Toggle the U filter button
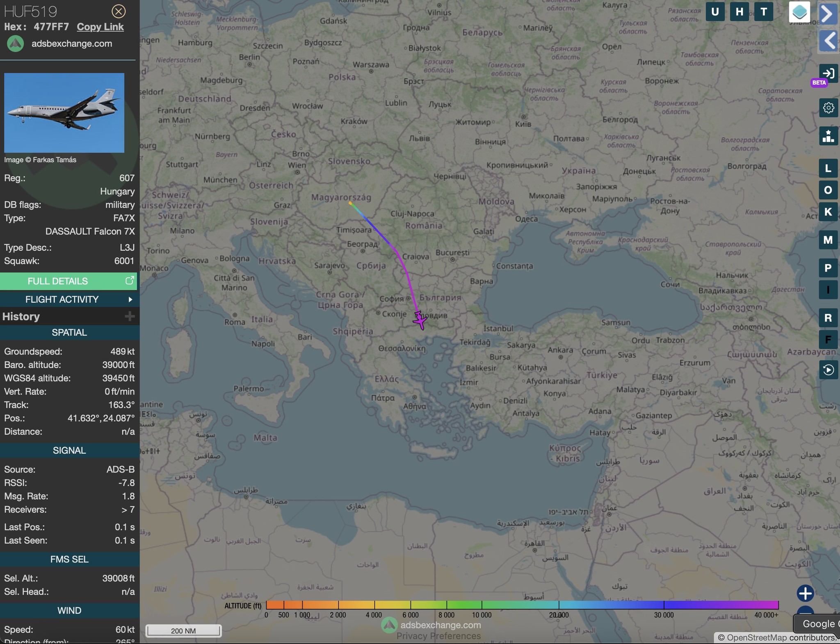 coord(715,12)
